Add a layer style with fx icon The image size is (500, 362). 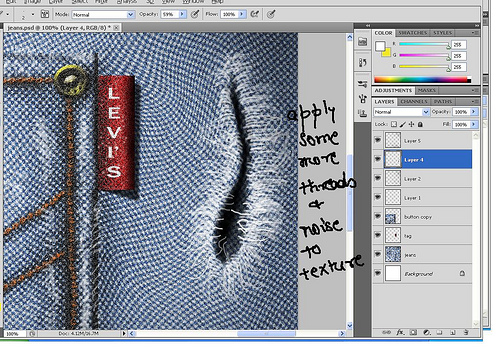400,332
